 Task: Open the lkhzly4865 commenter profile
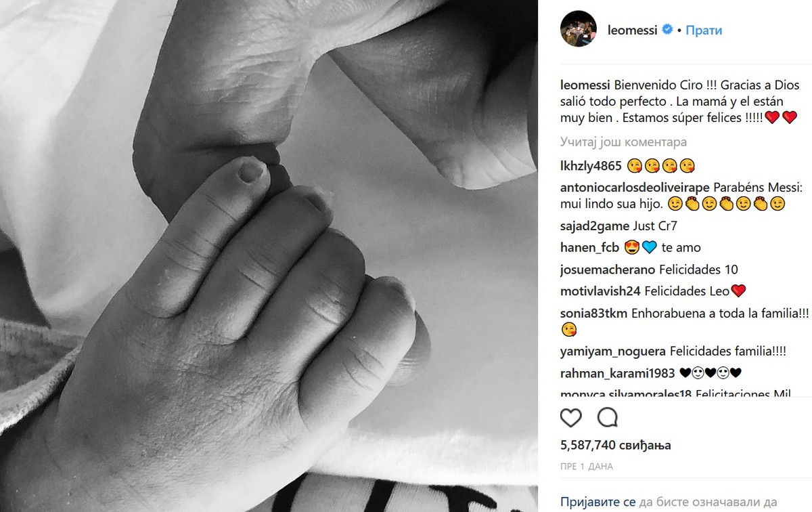pyautogui.click(x=591, y=166)
